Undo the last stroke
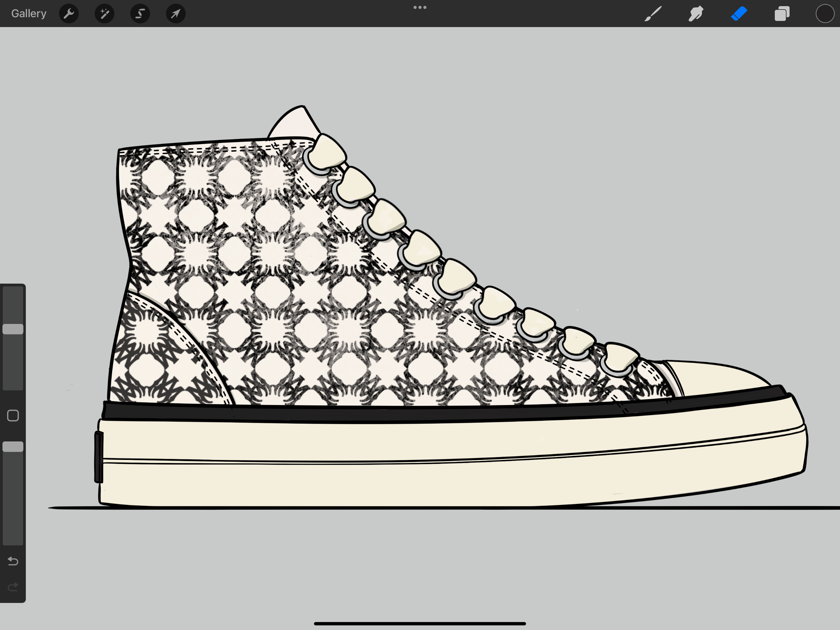 [13, 561]
